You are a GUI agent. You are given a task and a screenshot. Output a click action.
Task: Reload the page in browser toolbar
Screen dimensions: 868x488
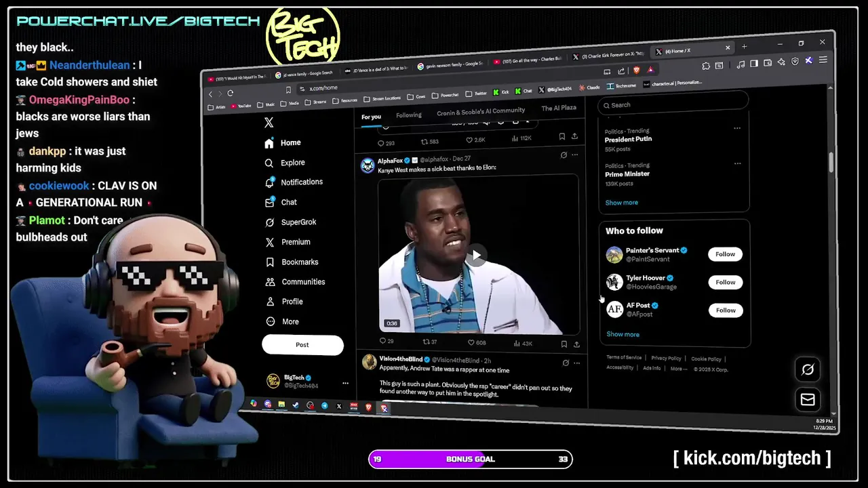click(231, 94)
